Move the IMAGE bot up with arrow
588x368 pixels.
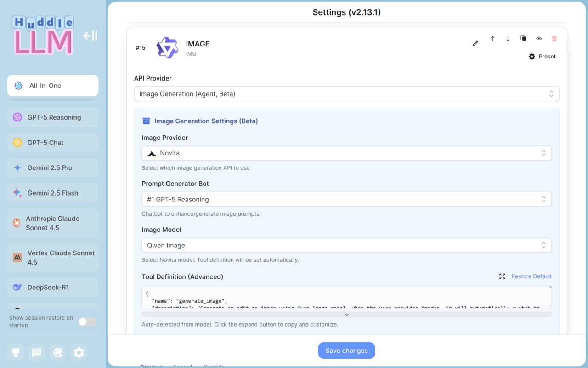point(492,39)
